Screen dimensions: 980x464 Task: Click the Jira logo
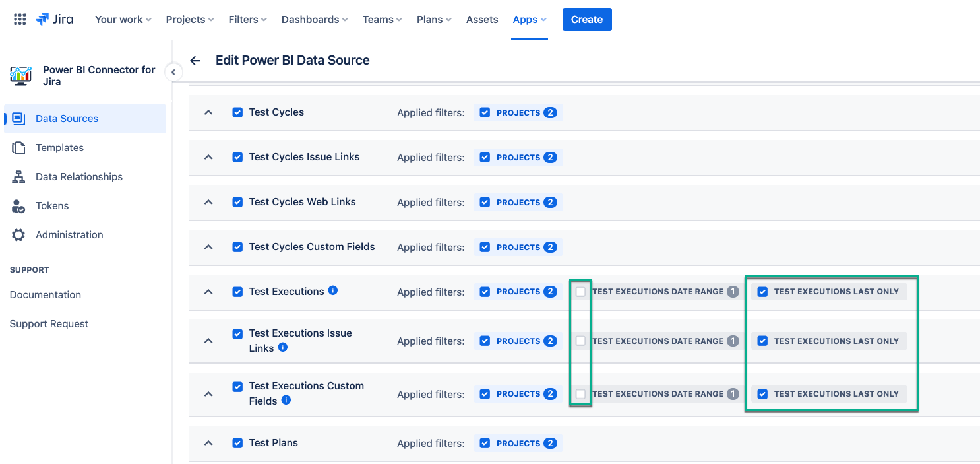pyautogui.click(x=55, y=20)
